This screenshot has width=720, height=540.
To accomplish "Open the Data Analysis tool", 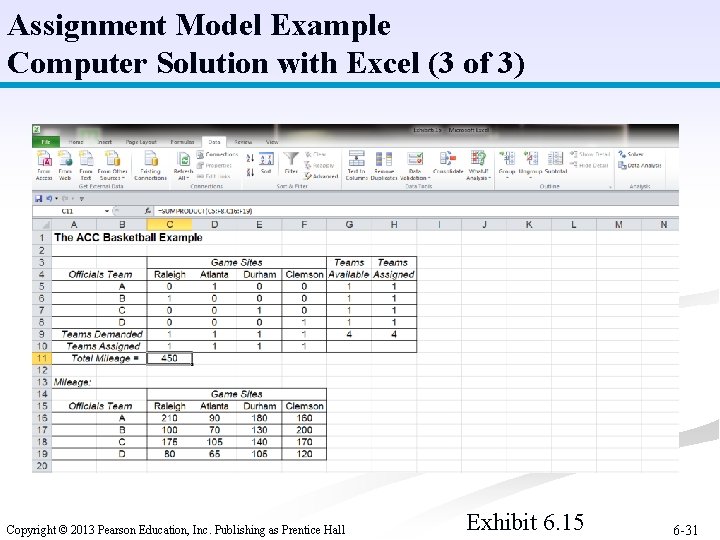I will point(640,165).
